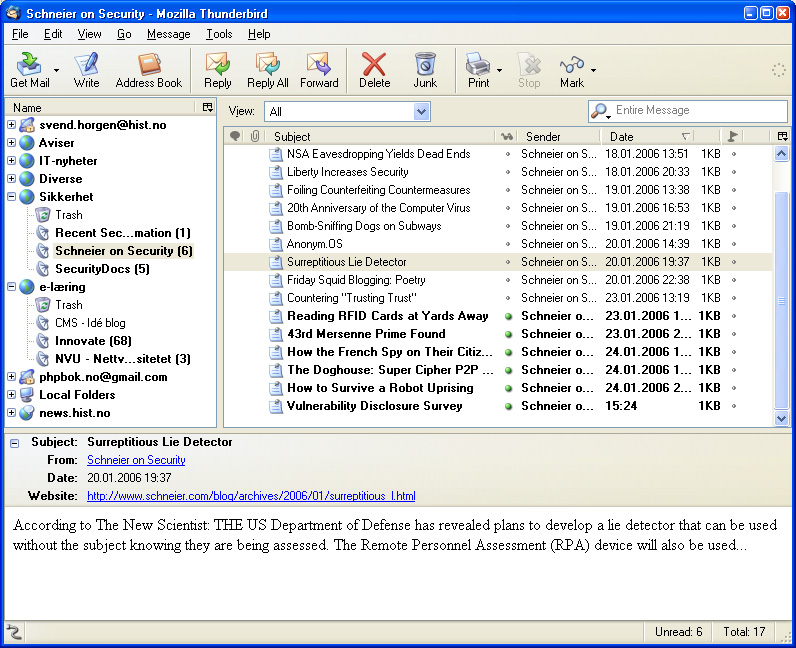Click the search magnifier icon
Viewport: 796px width, 648px height.
pyautogui.click(x=600, y=111)
